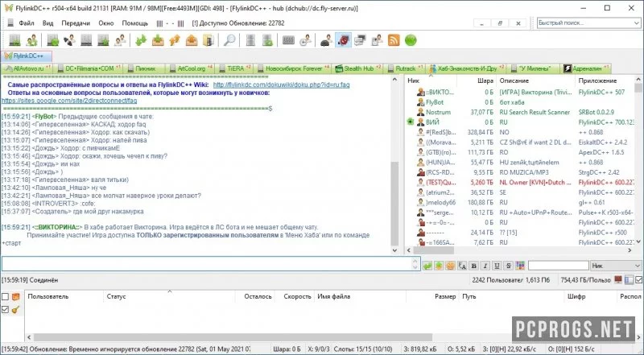Switch to the ArtCool.org hub tab
Viewport: 644px width, 355px height.
191,68
